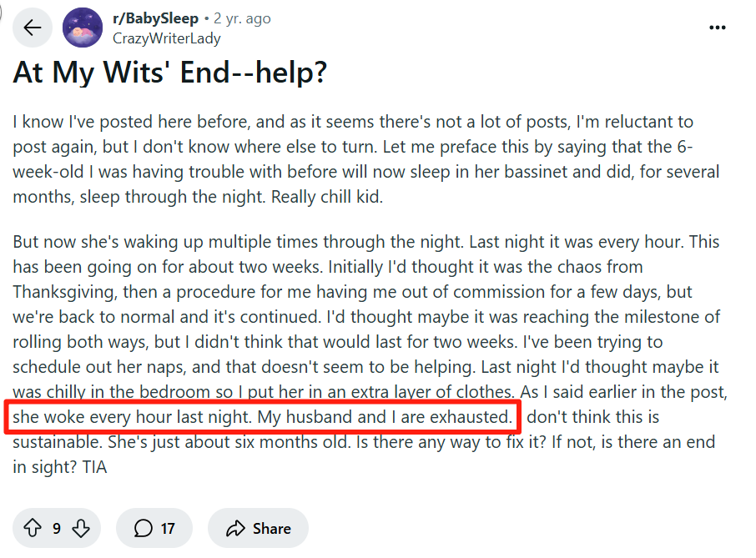Visit CrazyWriterLady's user profile
Image resolution: width=756 pixels, height=558 pixels.
point(167,38)
